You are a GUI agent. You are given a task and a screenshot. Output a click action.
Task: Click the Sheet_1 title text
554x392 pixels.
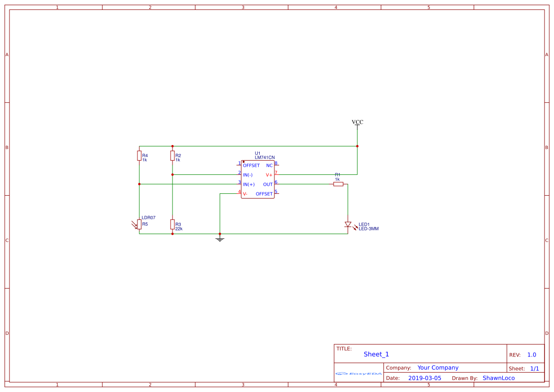click(x=376, y=354)
